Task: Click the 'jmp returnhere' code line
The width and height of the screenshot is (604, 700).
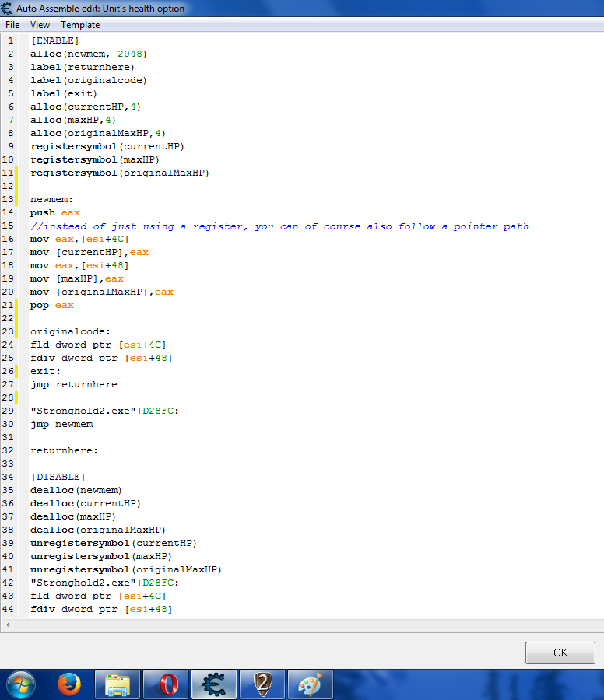Action: (74, 384)
